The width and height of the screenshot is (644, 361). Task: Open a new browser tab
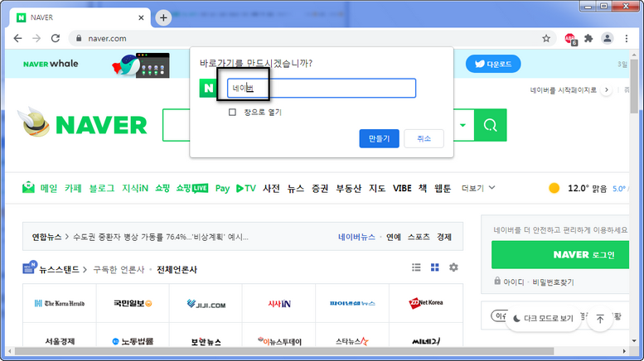(163, 17)
